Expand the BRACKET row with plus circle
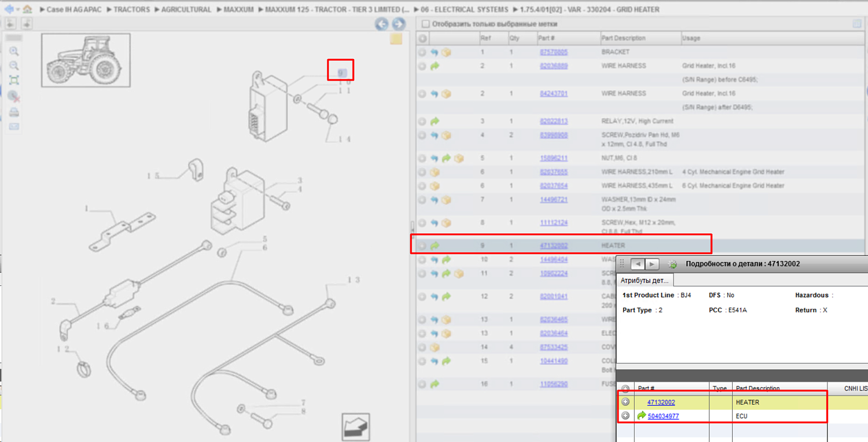This screenshot has width=868, height=442. tap(422, 52)
